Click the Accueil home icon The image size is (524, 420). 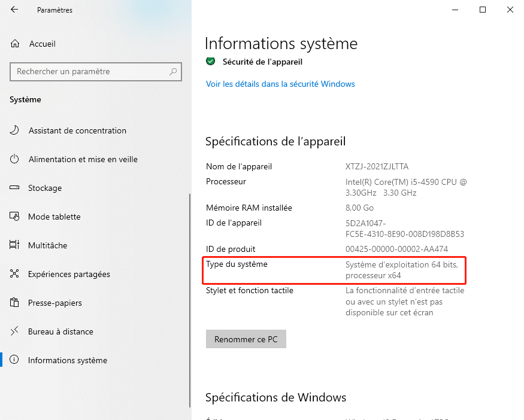(15, 44)
